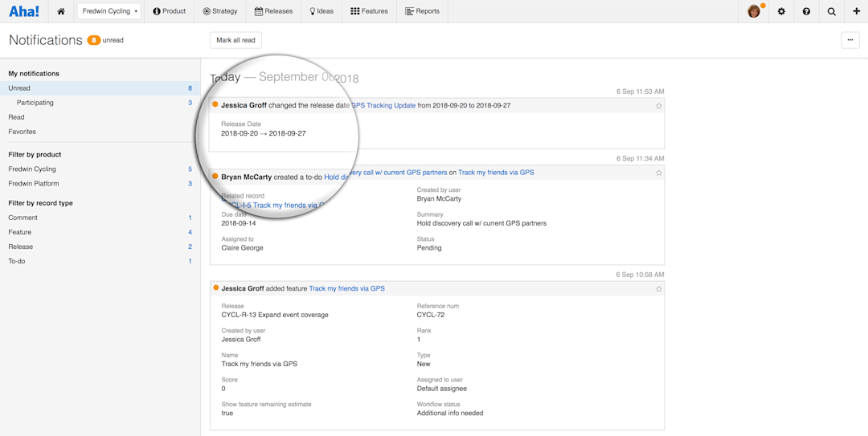Star the added feature notification

coord(659,288)
